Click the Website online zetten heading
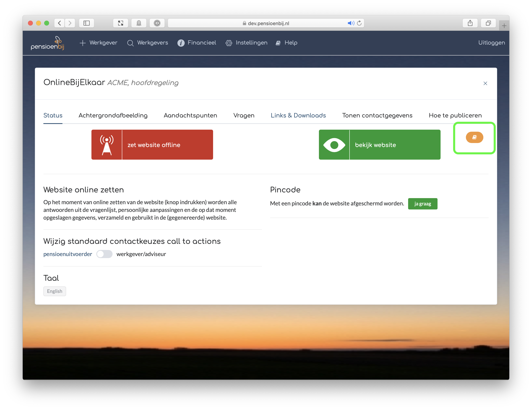532x410 pixels. click(84, 190)
